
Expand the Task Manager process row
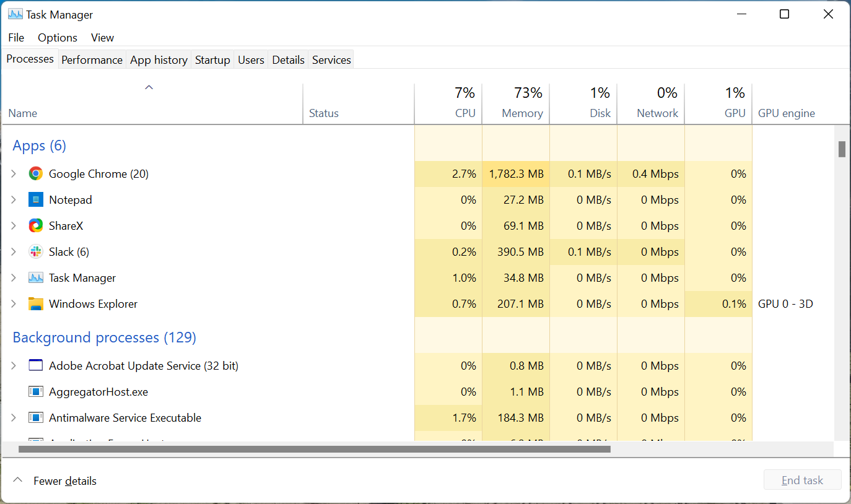click(14, 278)
